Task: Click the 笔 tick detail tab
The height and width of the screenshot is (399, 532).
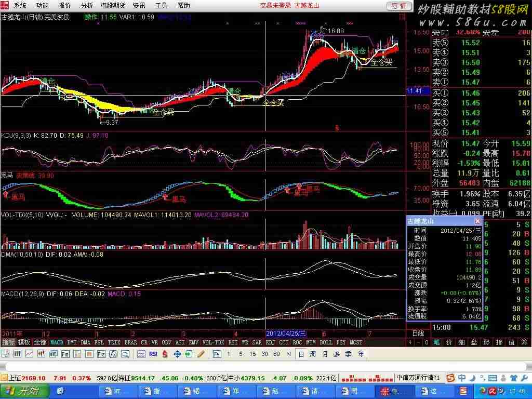Action: point(436,342)
